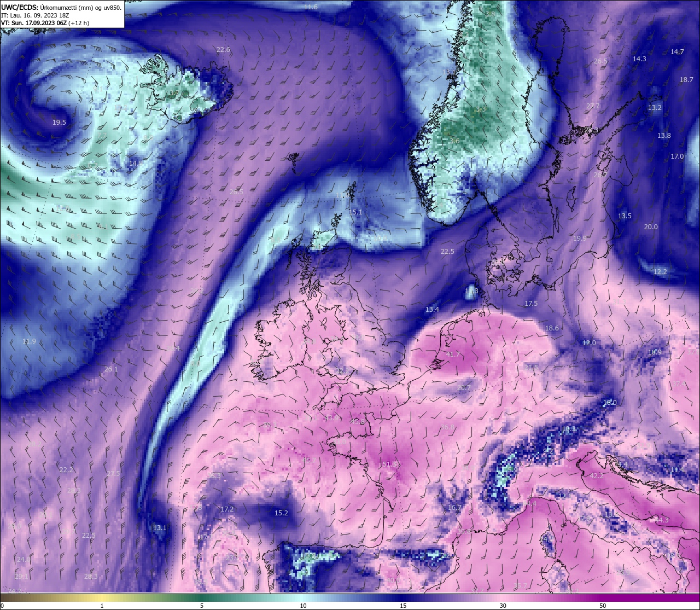Click the 13.4 value in the North Sea
Viewport: 700px width, 610px height.
[432, 310]
